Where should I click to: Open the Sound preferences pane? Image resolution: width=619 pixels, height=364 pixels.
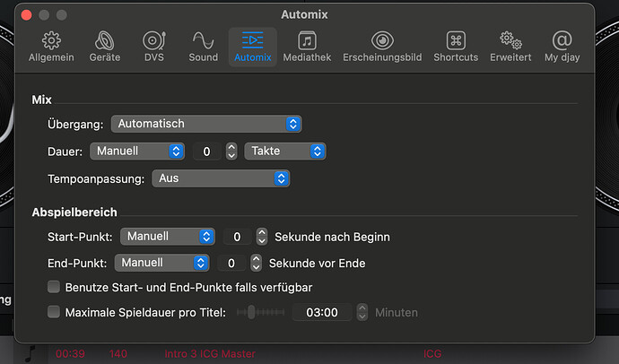pos(204,47)
